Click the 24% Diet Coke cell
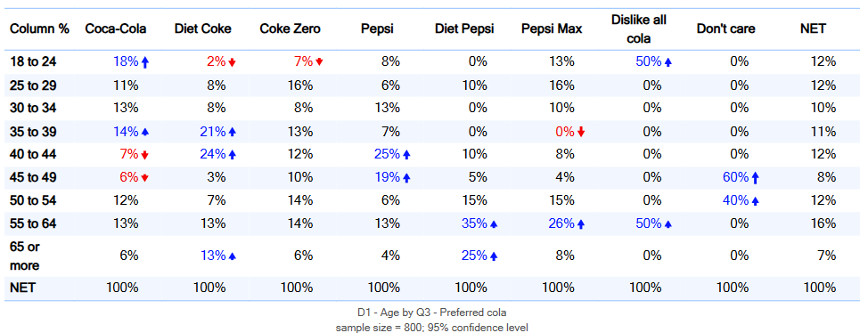Viewport: 868px width, 333px height. coord(213,155)
